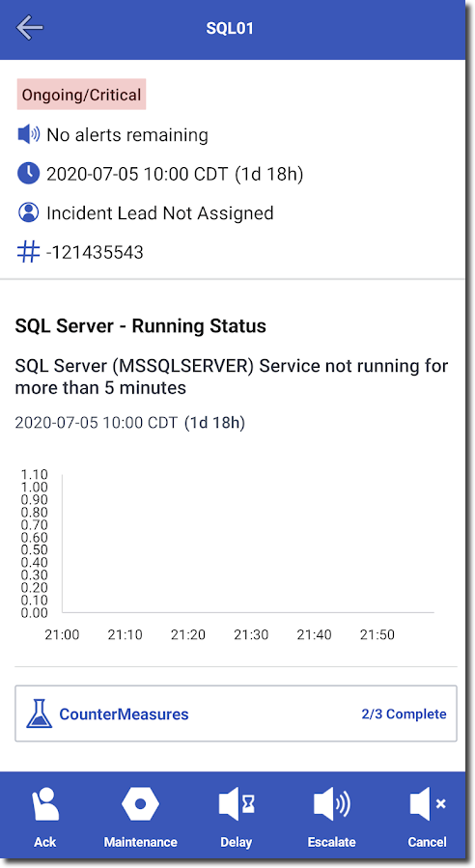Click the clock icon next to incident time
This screenshot has width=475, height=868.
click(29, 174)
